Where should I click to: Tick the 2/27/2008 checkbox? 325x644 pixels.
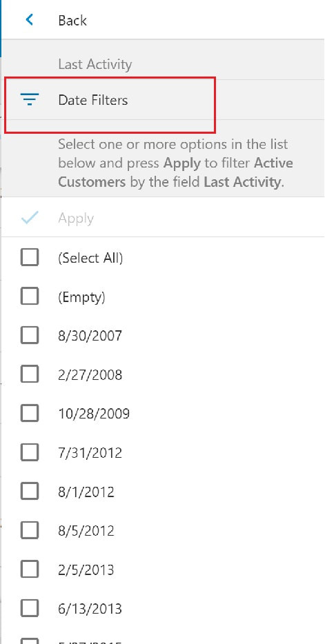[30, 374]
